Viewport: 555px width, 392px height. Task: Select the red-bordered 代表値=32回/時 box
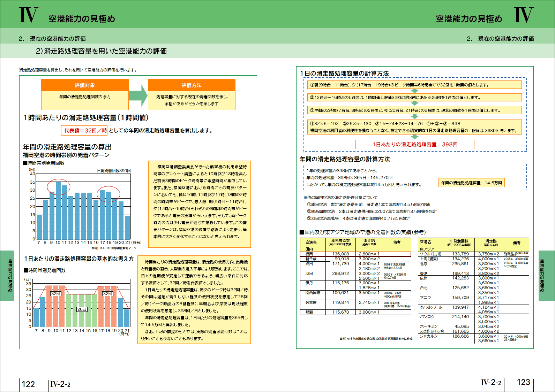84,130
